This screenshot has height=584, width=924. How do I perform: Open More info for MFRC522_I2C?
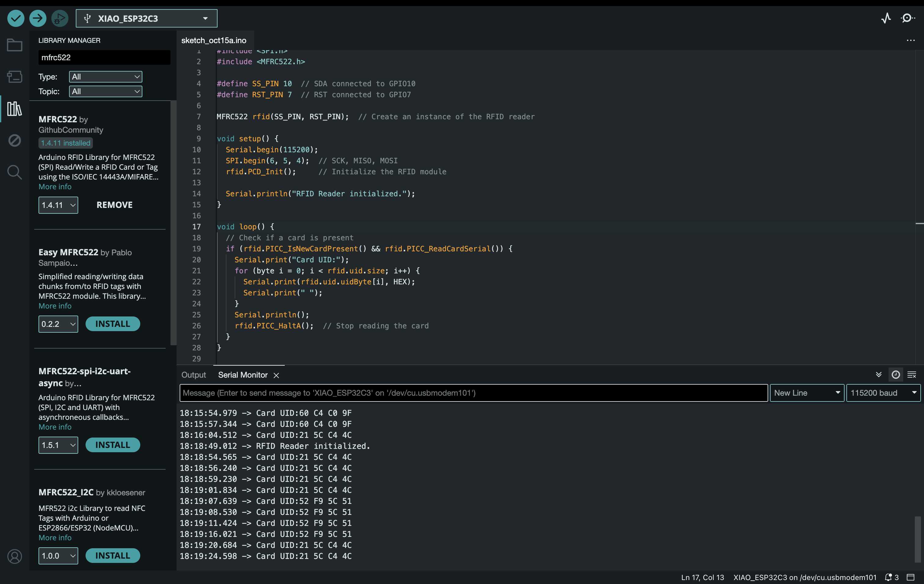coord(55,538)
